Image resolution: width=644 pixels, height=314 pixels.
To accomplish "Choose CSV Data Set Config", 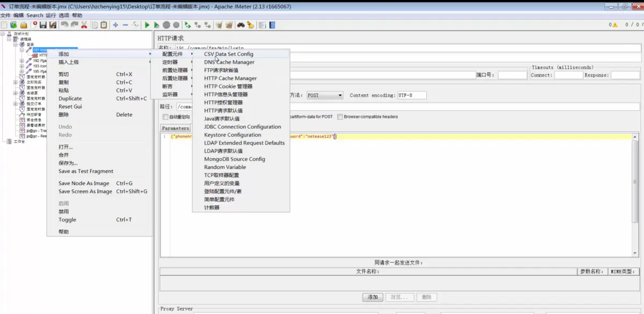I will (241, 54).
